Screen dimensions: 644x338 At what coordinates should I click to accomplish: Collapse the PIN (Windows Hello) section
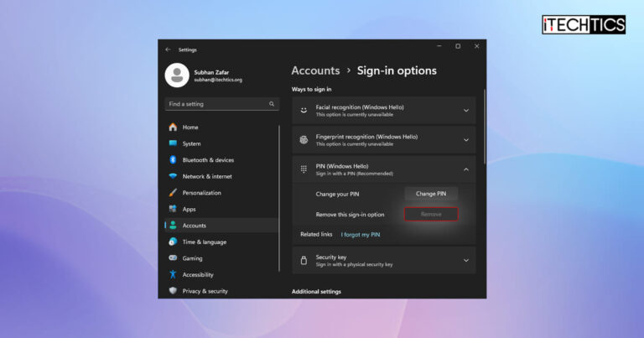point(466,169)
